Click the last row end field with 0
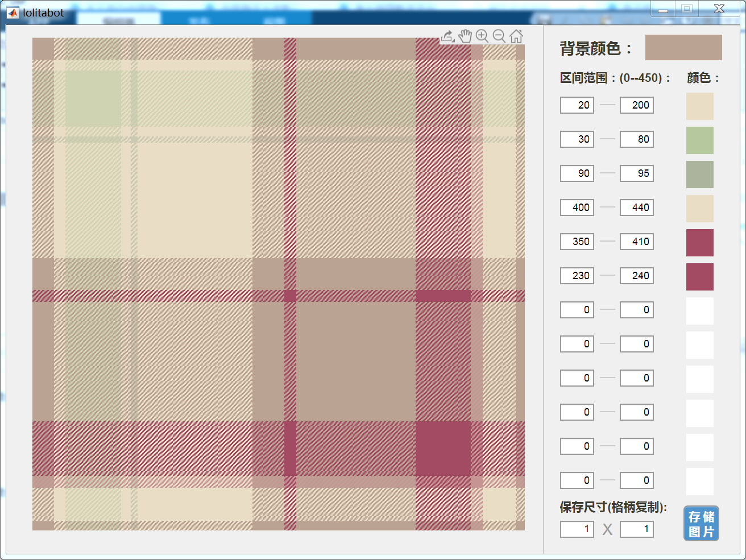 [x=637, y=480]
